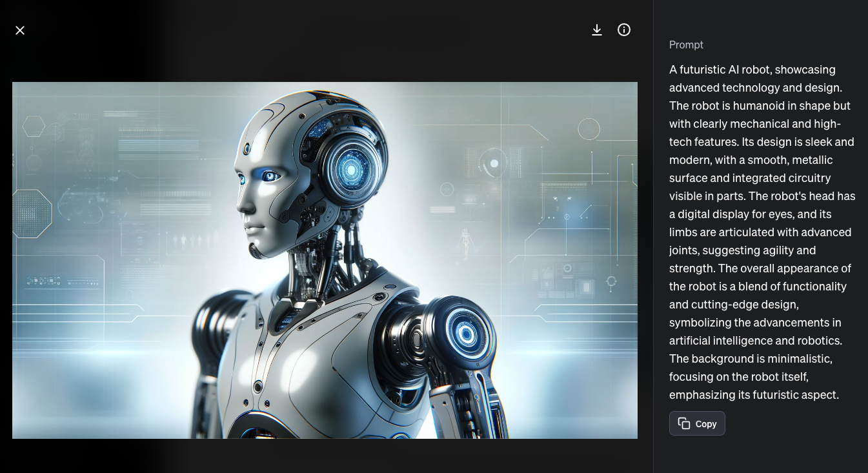Click the prompt line "The background is minimalistic,"
868x473 pixels.
click(x=749, y=359)
